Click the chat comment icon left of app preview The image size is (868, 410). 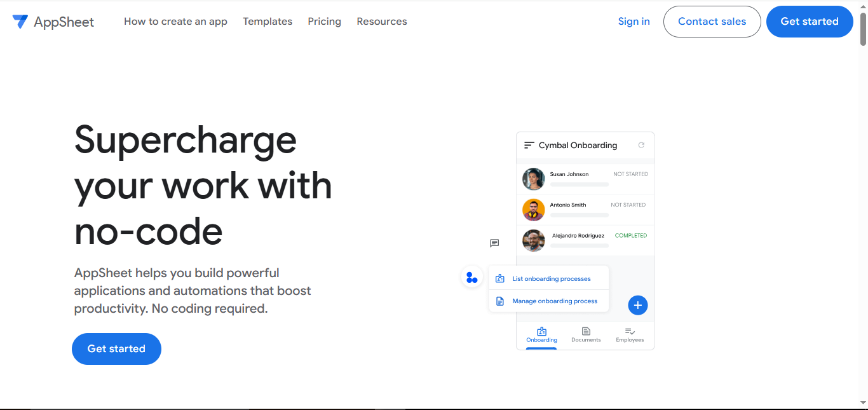click(x=494, y=243)
